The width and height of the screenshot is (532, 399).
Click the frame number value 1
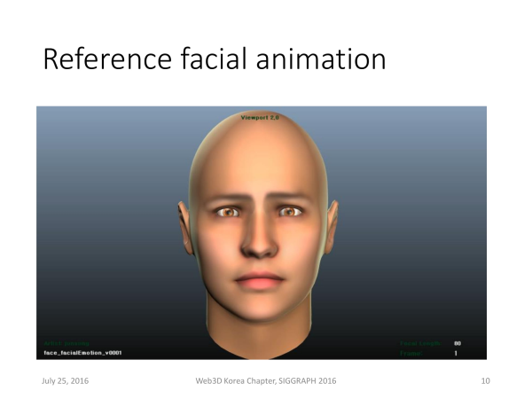456,353
